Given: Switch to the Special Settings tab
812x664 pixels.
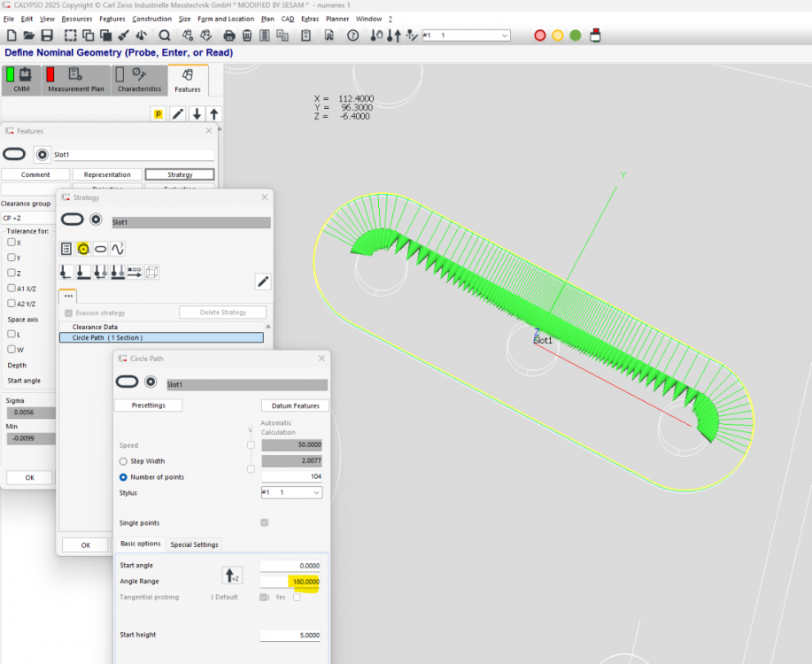Looking at the screenshot, I should (194, 544).
